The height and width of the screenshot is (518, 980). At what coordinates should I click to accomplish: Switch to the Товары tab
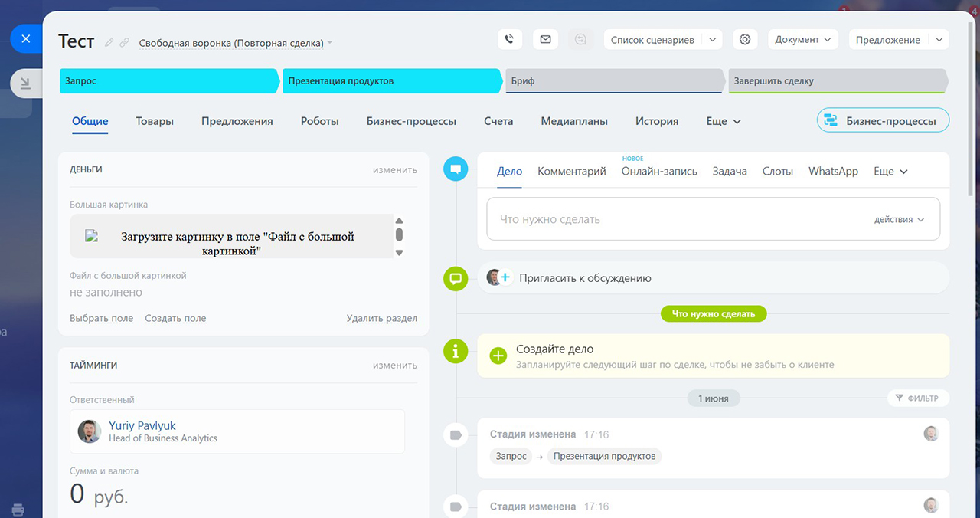155,121
